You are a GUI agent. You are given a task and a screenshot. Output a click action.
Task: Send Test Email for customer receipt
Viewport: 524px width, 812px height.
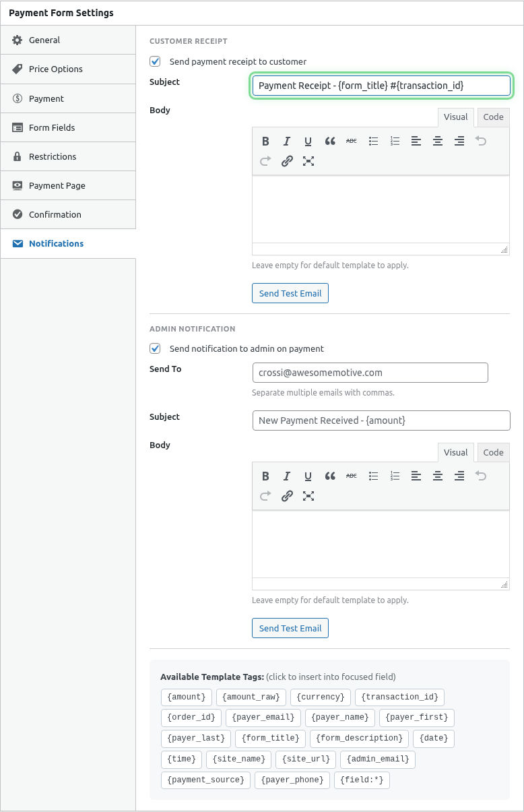click(290, 293)
